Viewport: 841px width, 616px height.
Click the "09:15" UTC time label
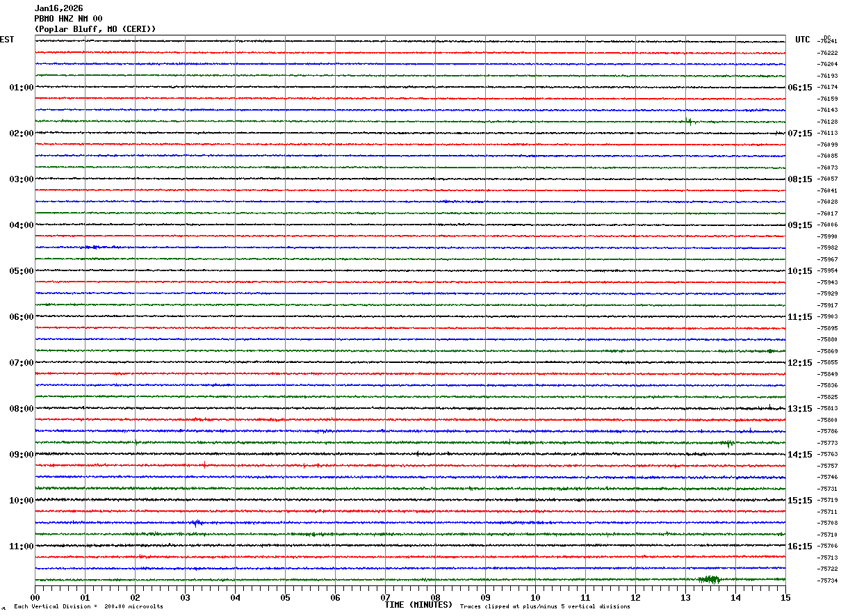pyautogui.click(x=800, y=225)
